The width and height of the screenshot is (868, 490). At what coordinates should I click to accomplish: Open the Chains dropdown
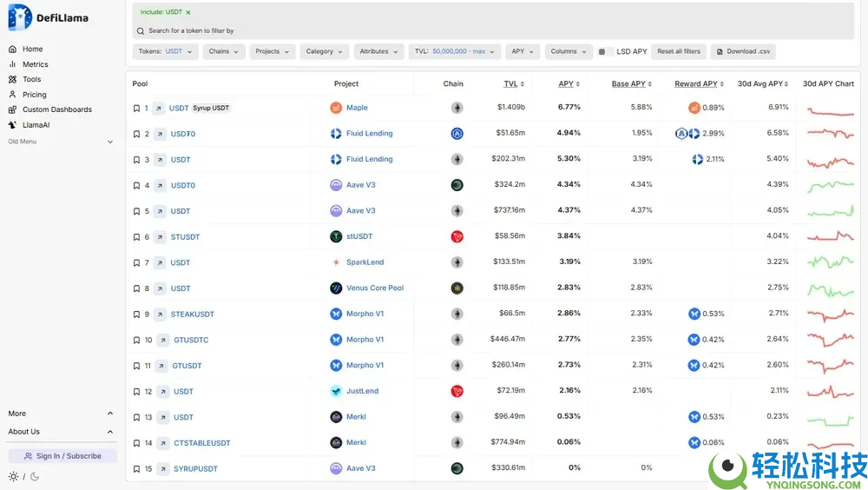click(x=224, y=51)
